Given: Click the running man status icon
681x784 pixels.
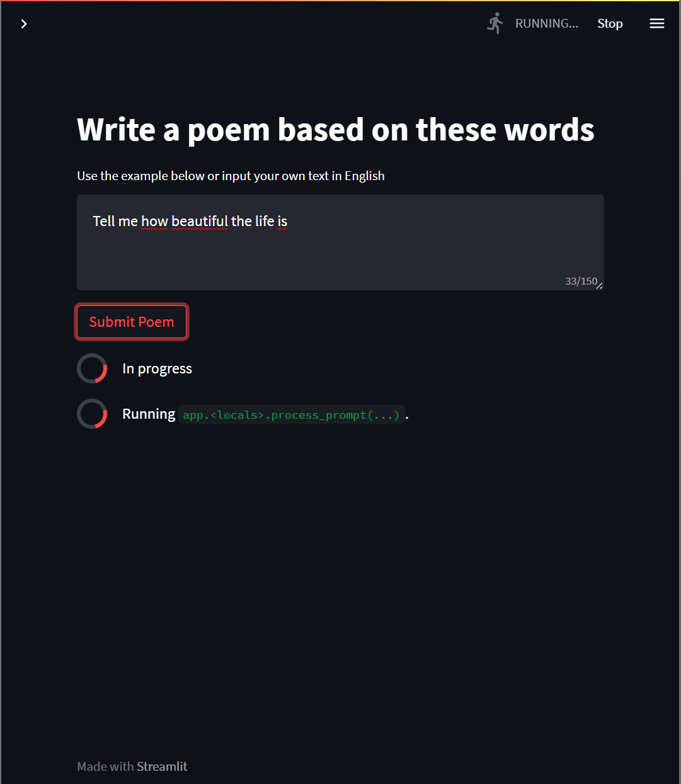Looking at the screenshot, I should point(495,23).
